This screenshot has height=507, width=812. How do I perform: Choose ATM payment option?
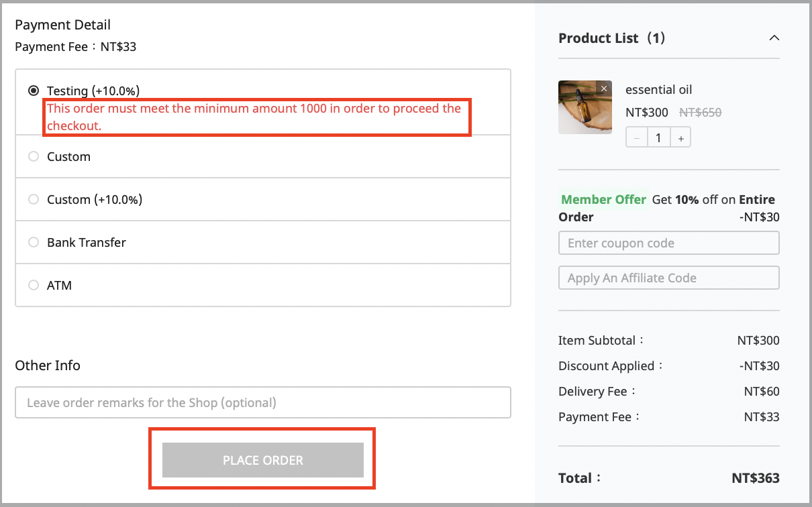(x=263, y=285)
